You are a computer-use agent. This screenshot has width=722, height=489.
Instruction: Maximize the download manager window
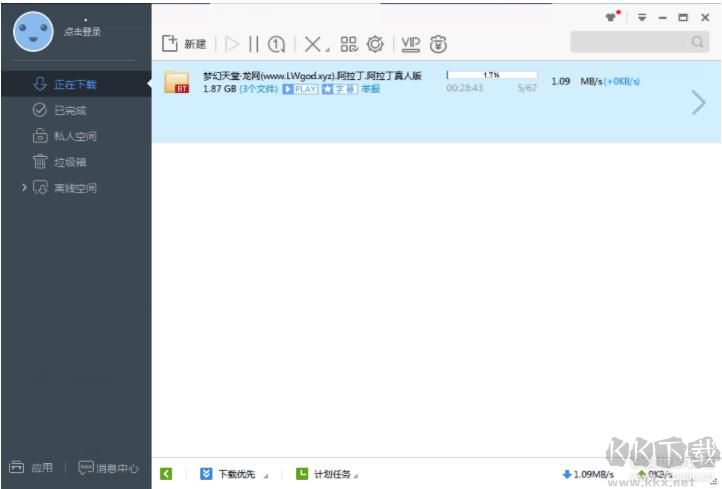pyautogui.click(x=683, y=17)
